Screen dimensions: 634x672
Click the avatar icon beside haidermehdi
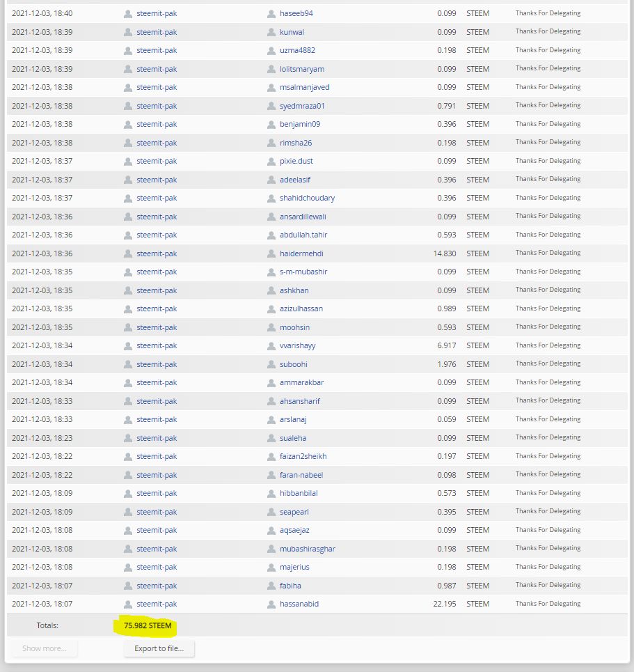271,253
